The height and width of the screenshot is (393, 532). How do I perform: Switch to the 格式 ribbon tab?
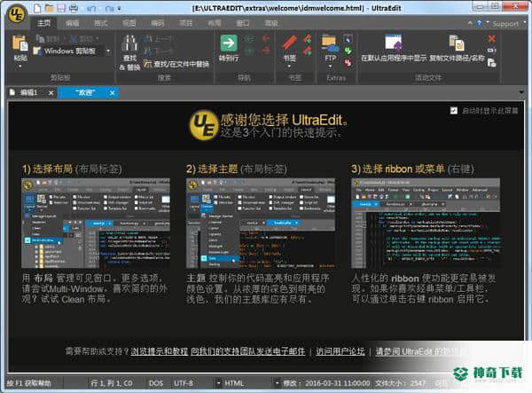(x=101, y=23)
